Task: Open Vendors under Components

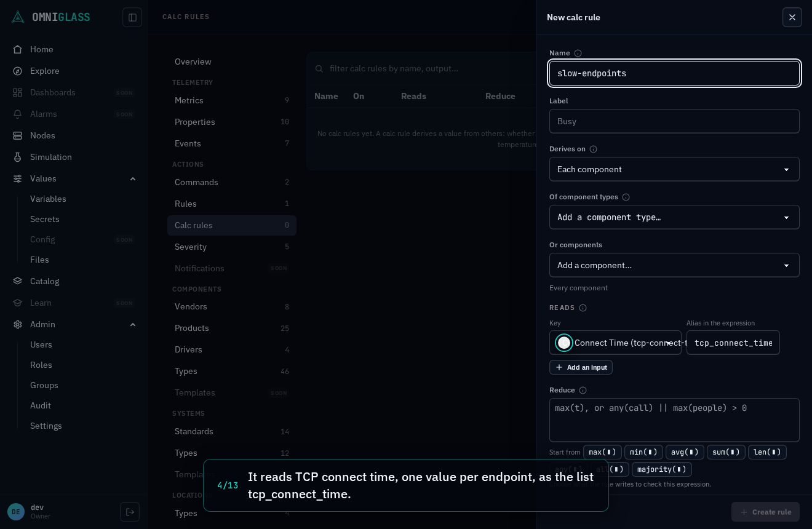Action: coord(231,306)
